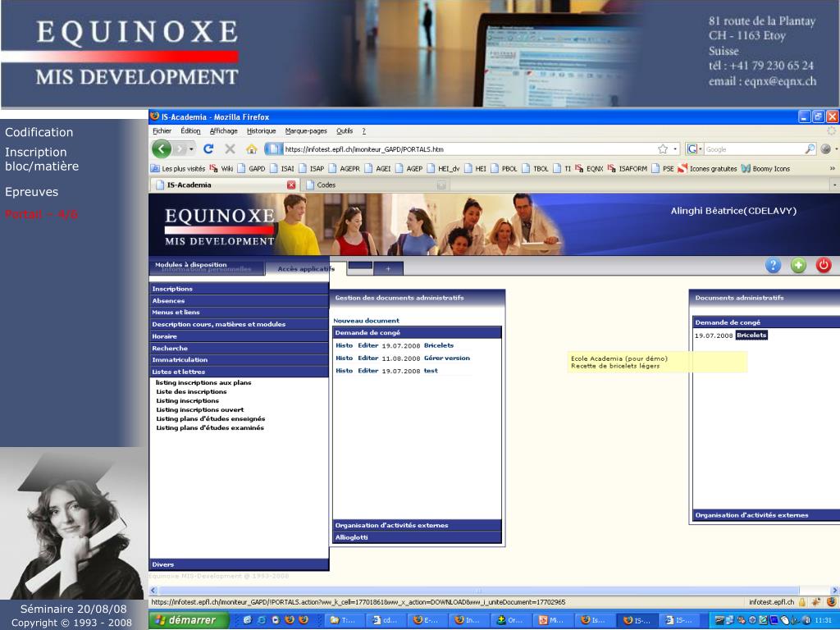Click the green plus add icon

pos(798,265)
